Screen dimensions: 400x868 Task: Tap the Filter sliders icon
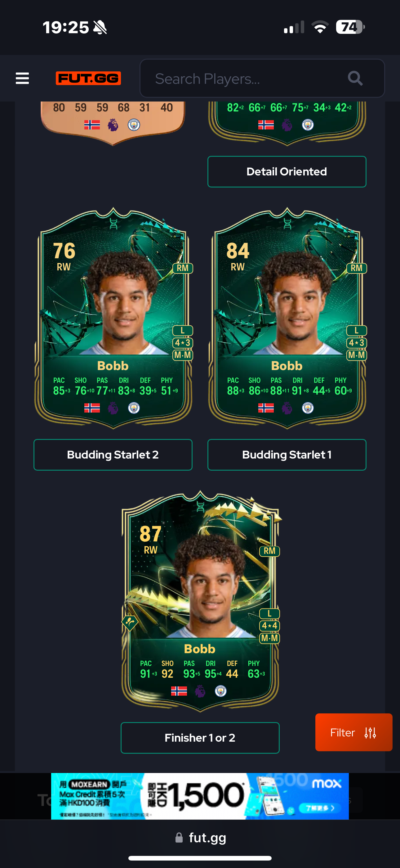pos(370,733)
